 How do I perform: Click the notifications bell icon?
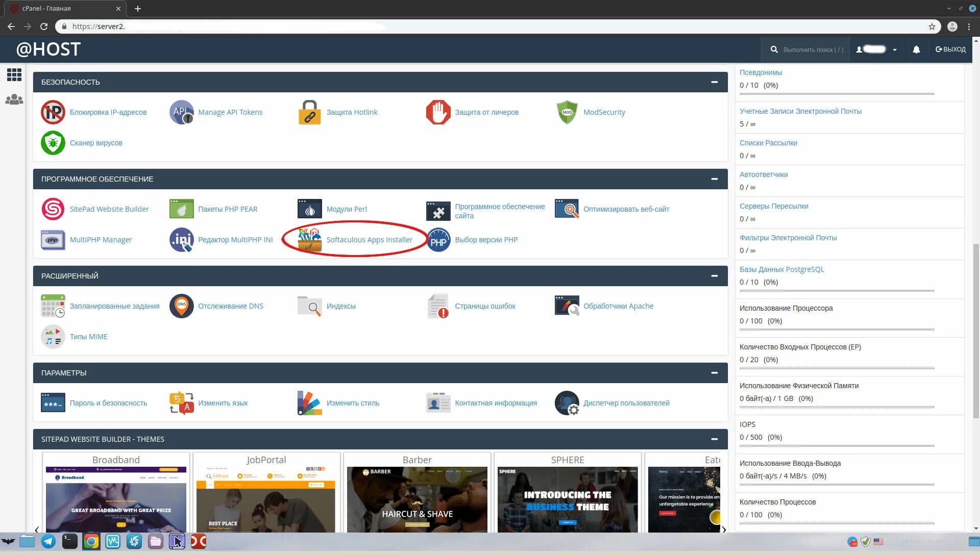916,49
